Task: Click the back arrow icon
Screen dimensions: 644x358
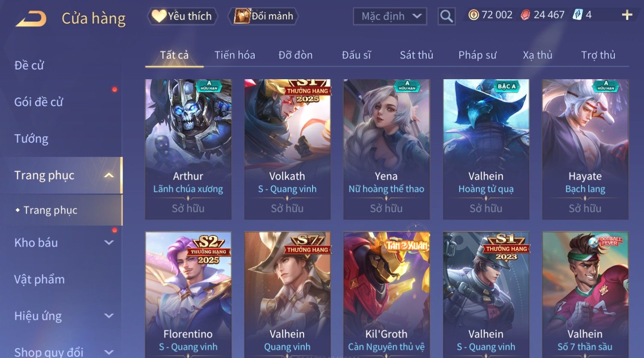Action: coord(31,19)
